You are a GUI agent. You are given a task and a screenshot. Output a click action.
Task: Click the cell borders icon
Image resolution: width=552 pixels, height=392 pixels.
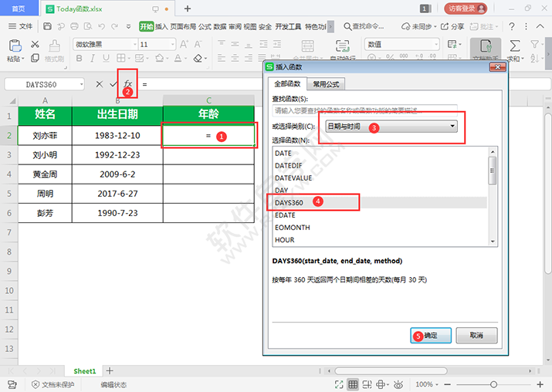(x=120, y=59)
